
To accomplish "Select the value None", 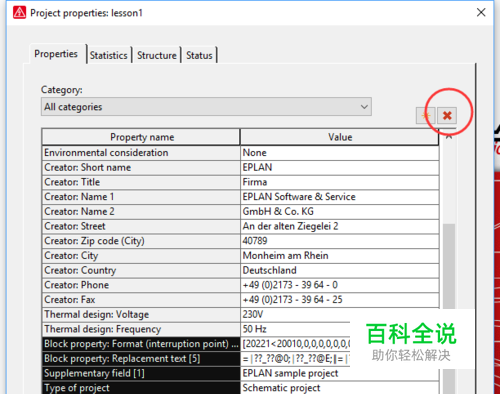I will coord(340,153).
